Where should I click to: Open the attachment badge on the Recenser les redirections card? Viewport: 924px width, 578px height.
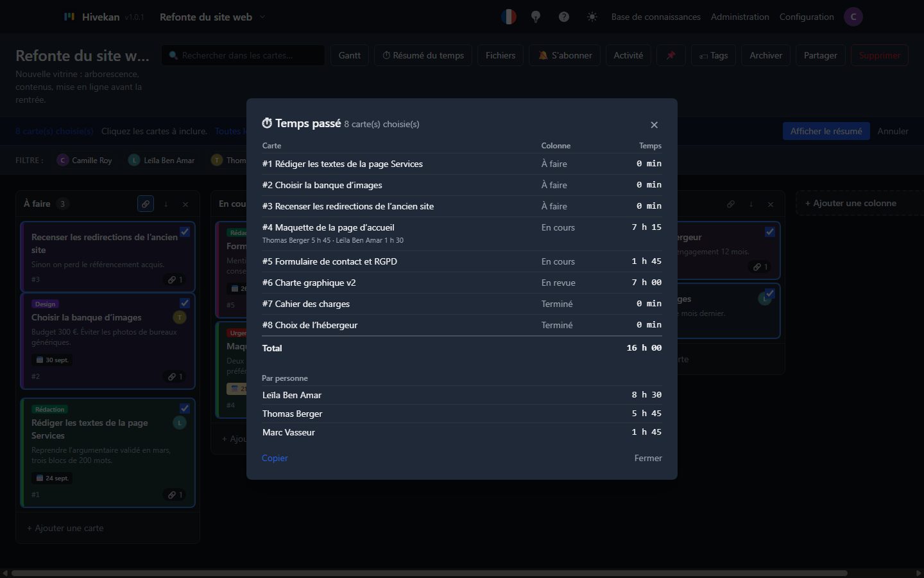click(x=175, y=279)
